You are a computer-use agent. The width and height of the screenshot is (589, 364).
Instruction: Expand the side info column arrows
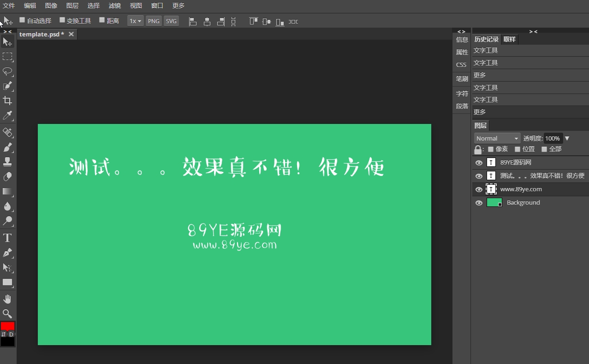(x=461, y=31)
